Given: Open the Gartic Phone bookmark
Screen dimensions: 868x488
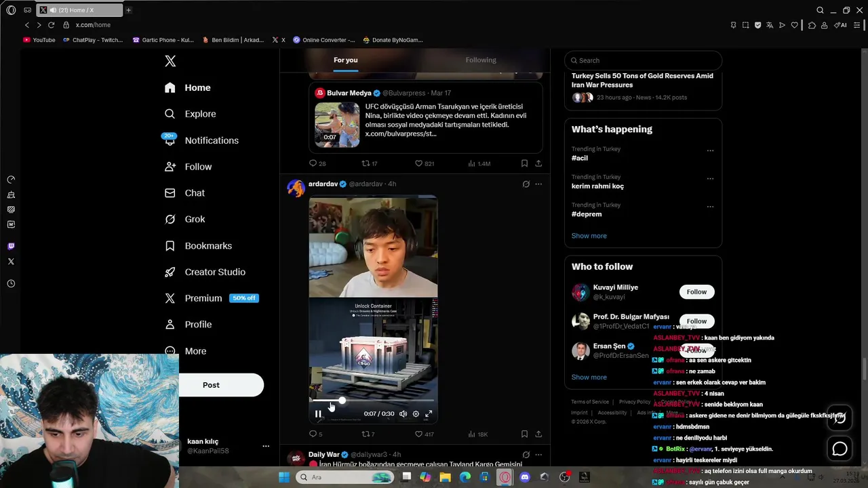Looking at the screenshot, I should pos(163,40).
